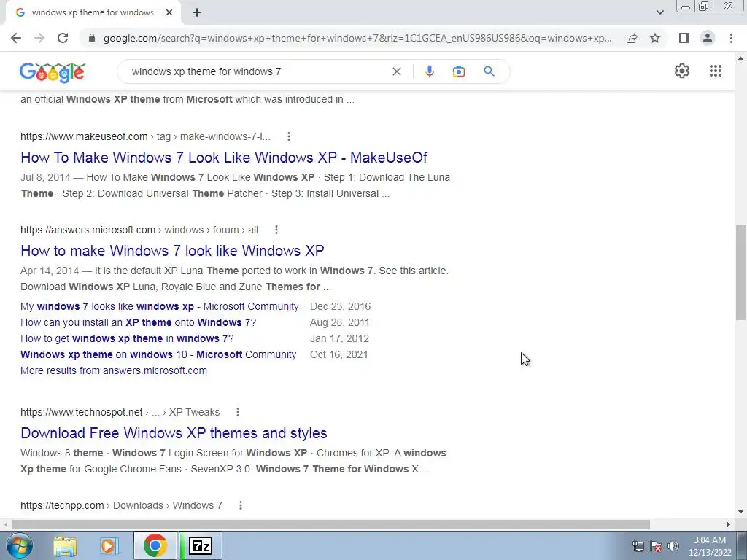Click the technospot.net breadcrumb URL
The image size is (747, 560).
pyautogui.click(x=120, y=412)
